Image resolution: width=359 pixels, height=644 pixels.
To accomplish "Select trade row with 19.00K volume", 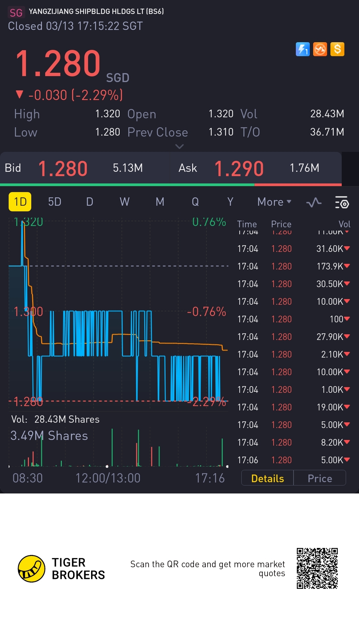I will point(294,407).
